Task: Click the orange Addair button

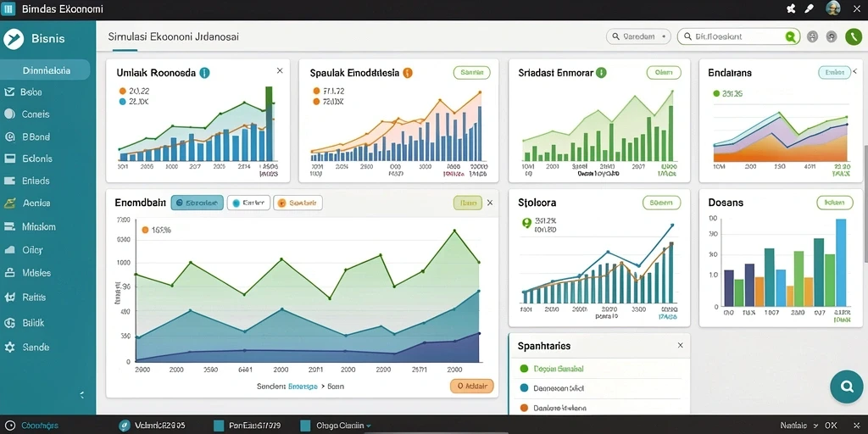Action: (x=471, y=387)
